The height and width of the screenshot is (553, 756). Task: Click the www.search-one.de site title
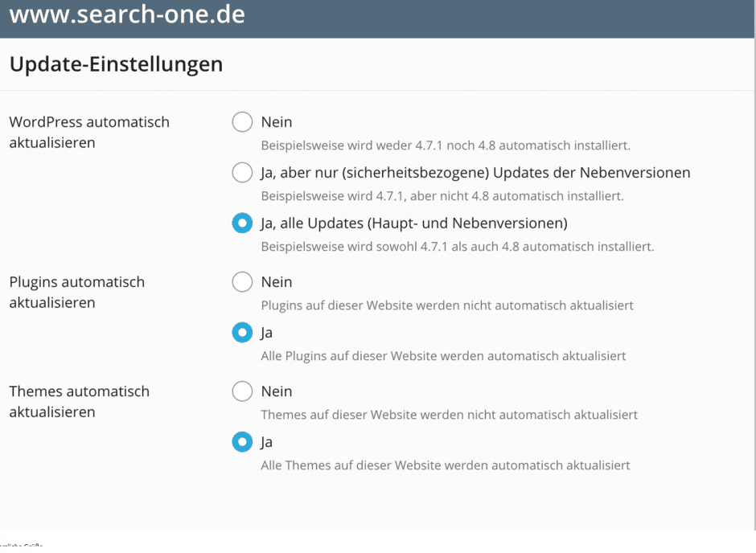point(127,15)
